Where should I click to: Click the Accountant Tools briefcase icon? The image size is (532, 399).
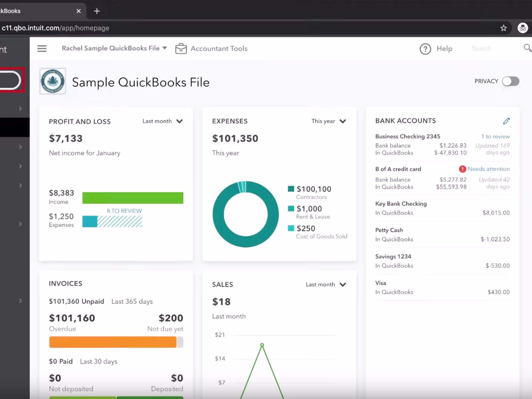[x=181, y=49]
